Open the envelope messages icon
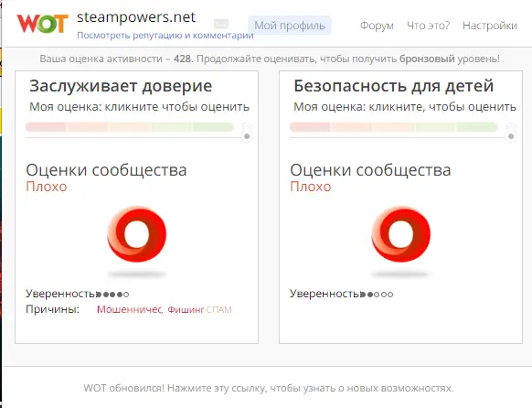Viewport: 532px width, 408px height. (x=221, y=24)
